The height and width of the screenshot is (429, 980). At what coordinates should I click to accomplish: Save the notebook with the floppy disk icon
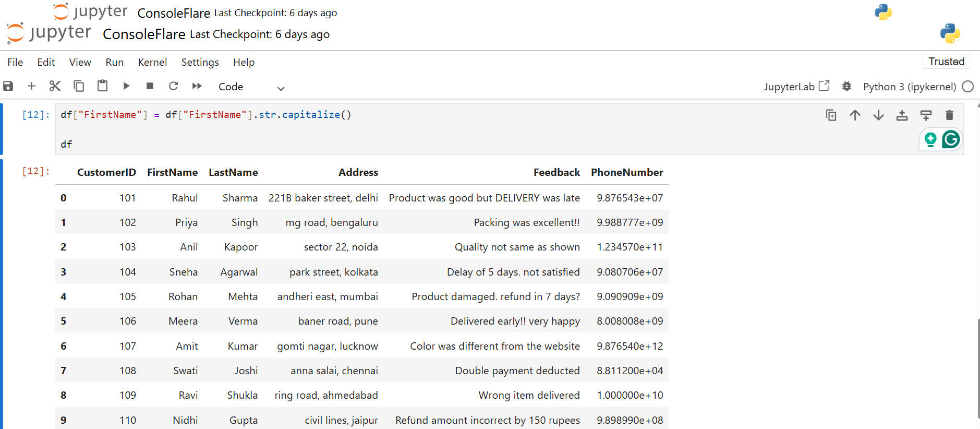pos(8,86)
